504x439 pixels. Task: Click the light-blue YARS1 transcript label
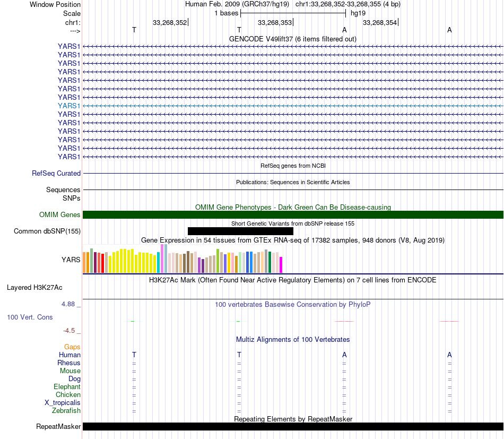pyautogui.click(x=69, y=106)
